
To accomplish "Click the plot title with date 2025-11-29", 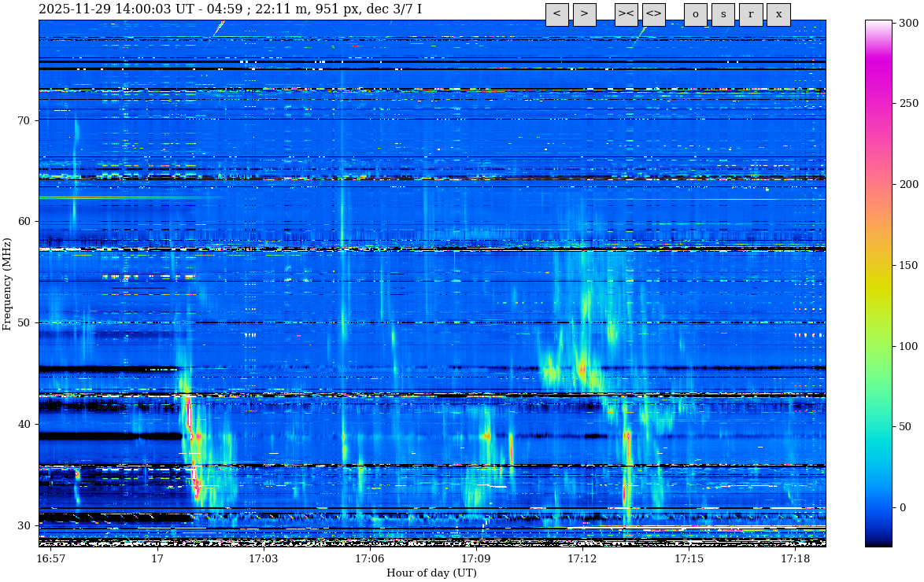I will pyautogui.click(x=230, y=9).
